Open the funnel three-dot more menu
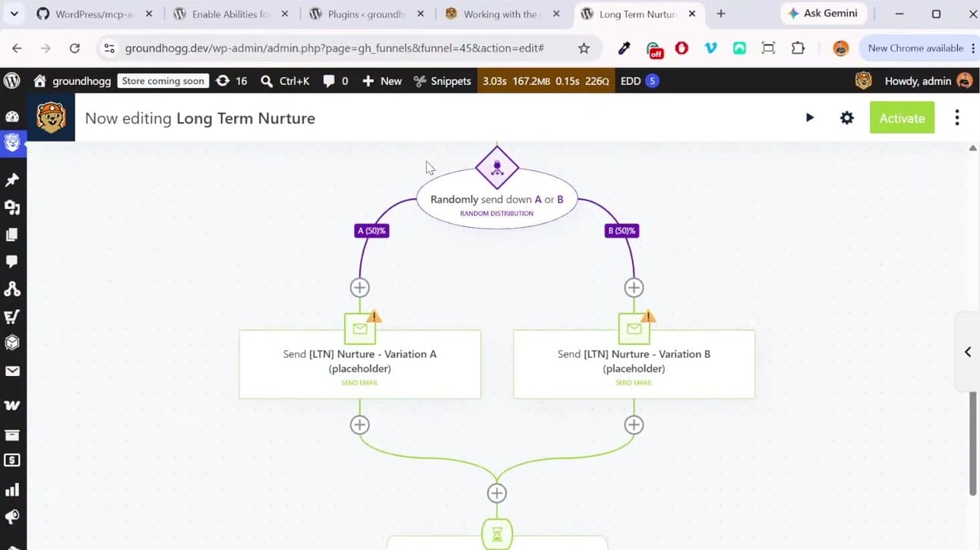This screenshot has height=550, width=980. [957, 118]
